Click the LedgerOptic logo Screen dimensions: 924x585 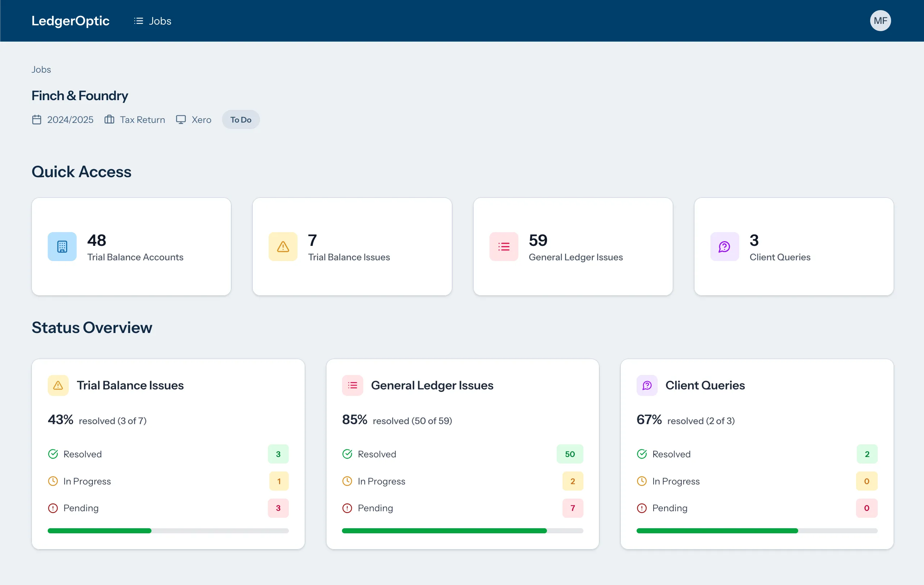coord(70,21)
